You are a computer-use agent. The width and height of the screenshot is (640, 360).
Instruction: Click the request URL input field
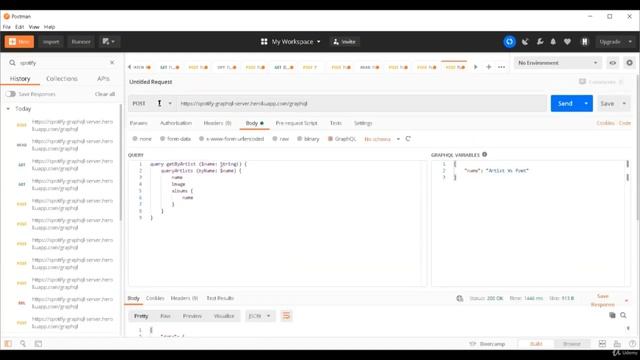[x=362, y=103]
